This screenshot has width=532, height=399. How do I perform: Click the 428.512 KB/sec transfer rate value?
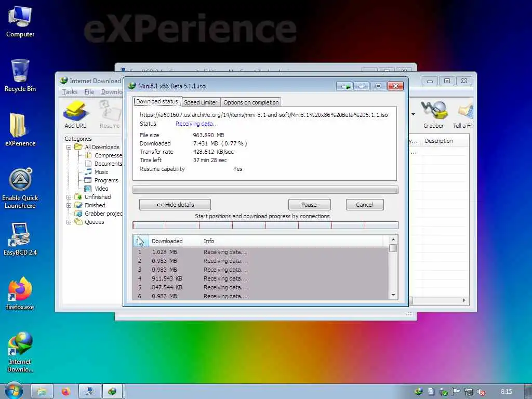coord(213,152)
